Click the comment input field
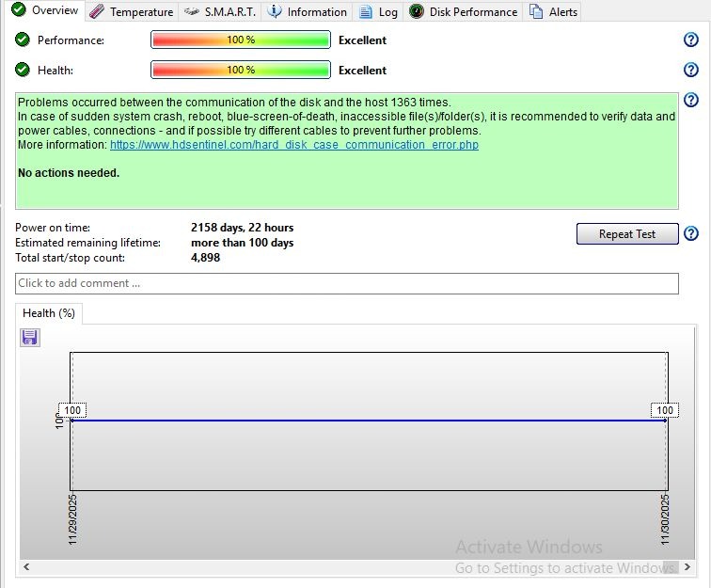The image size is (711, 588). click(346, 283)
